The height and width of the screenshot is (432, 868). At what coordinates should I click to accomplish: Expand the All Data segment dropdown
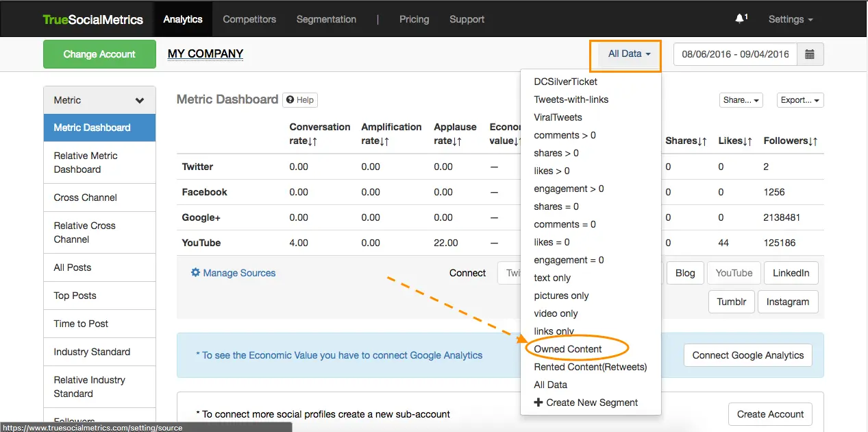(629, 53)
